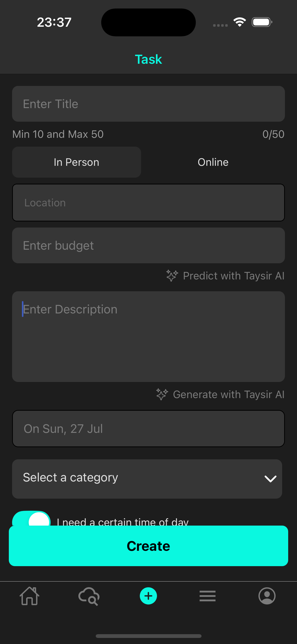Tap Generate with Taysir AI link
Screen dimensions: 297x644
pos(228,394)
